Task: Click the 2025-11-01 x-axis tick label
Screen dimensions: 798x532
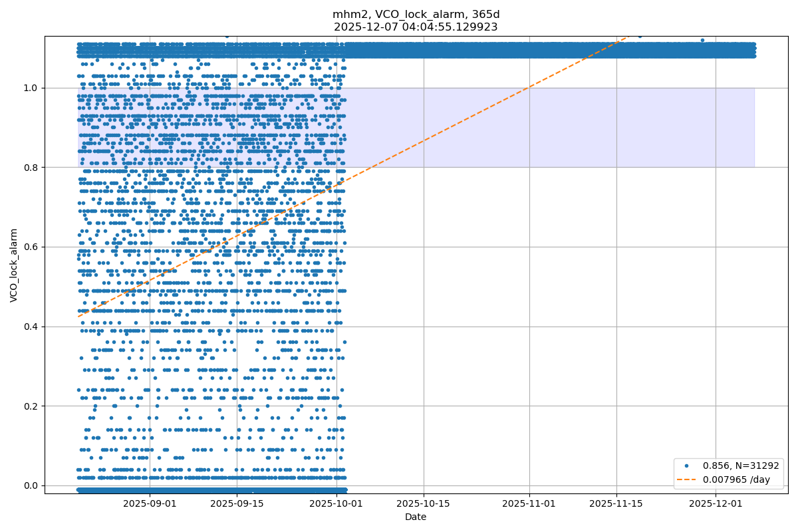Action: coord(529,503)
